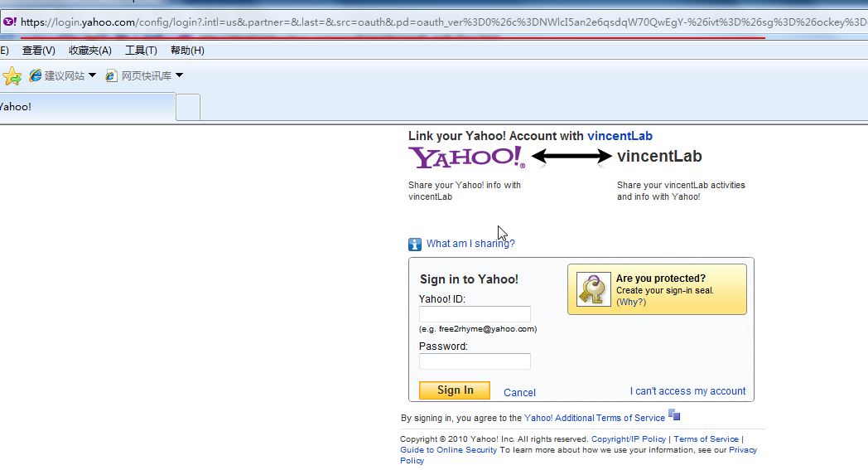Click the 网页快讯库 favorites bar item
The image size is (868, 470).
[x=144, y=75]
